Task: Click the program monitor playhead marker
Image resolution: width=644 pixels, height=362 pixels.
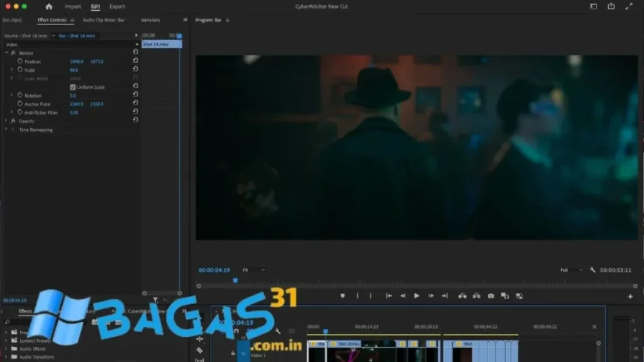Action: (x=235, y=281)
